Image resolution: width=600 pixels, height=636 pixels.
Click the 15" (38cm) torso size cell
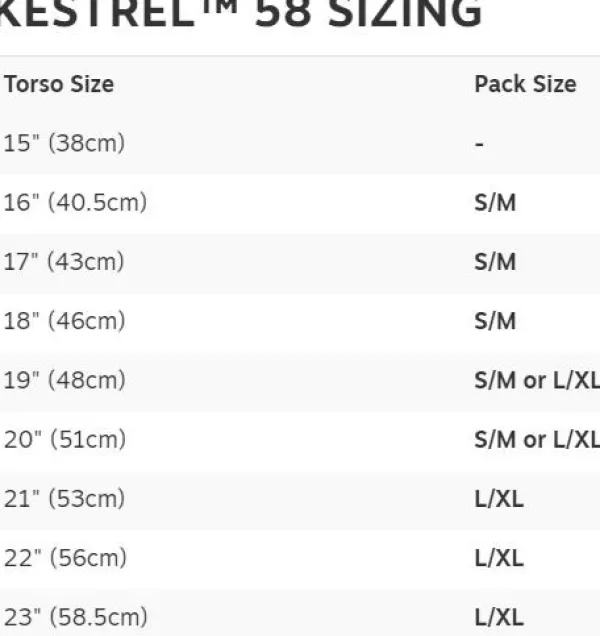click(x=64, y=143)
